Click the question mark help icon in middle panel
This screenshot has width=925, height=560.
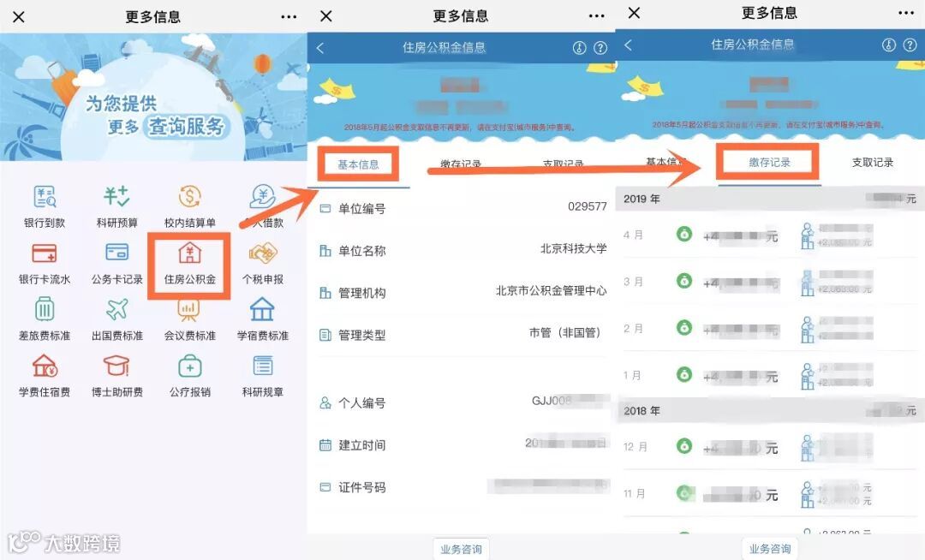600,48
